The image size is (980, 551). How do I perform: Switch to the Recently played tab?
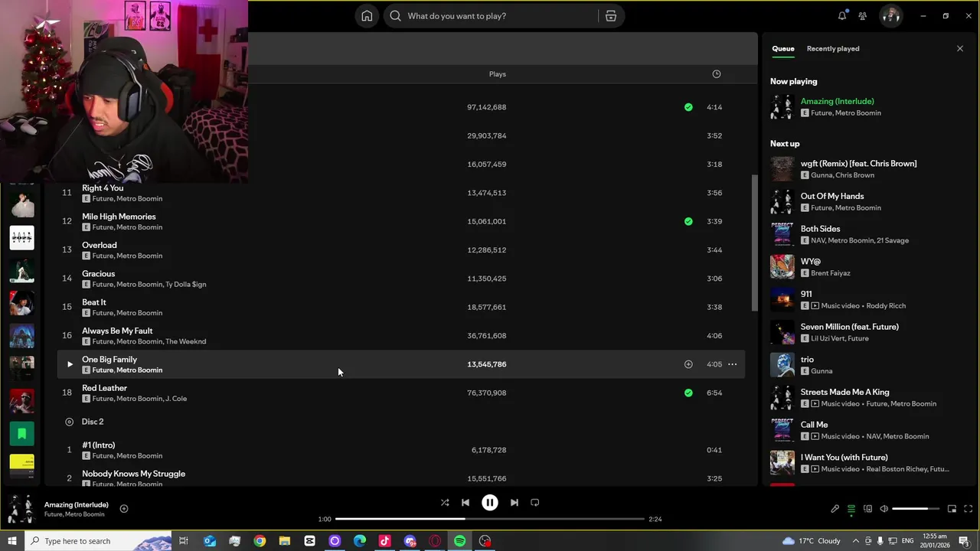(x=833, y=48)
